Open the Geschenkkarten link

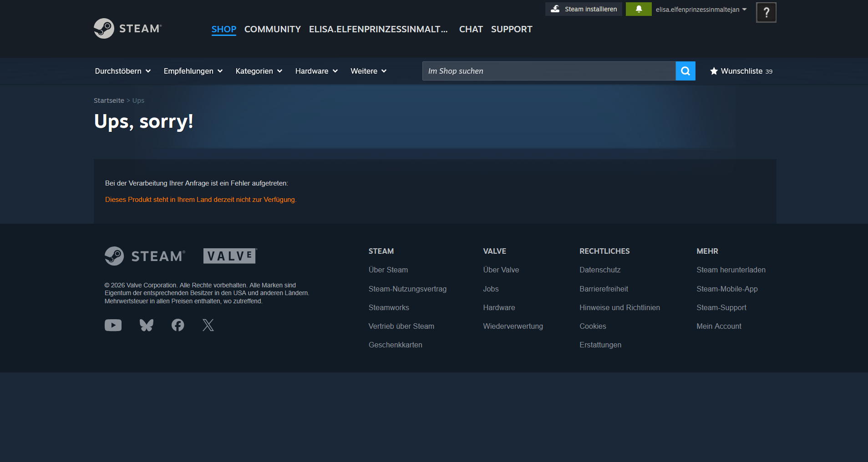pos(396,345)
